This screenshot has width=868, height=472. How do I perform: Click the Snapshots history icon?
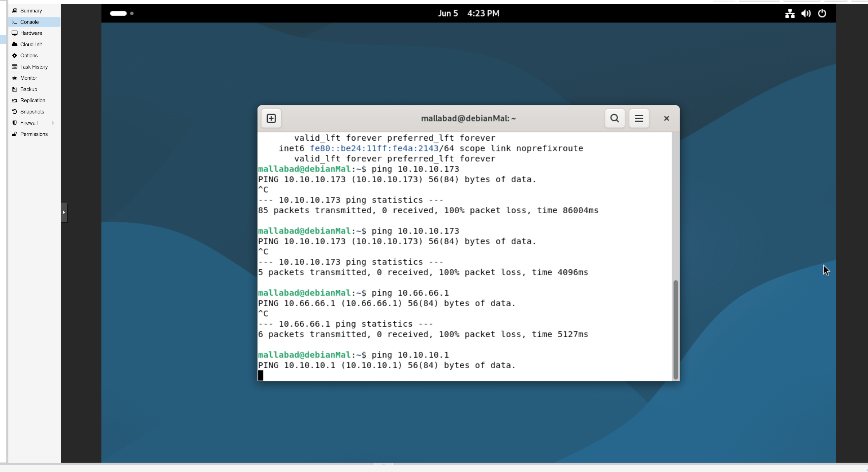tap(14, 111)
